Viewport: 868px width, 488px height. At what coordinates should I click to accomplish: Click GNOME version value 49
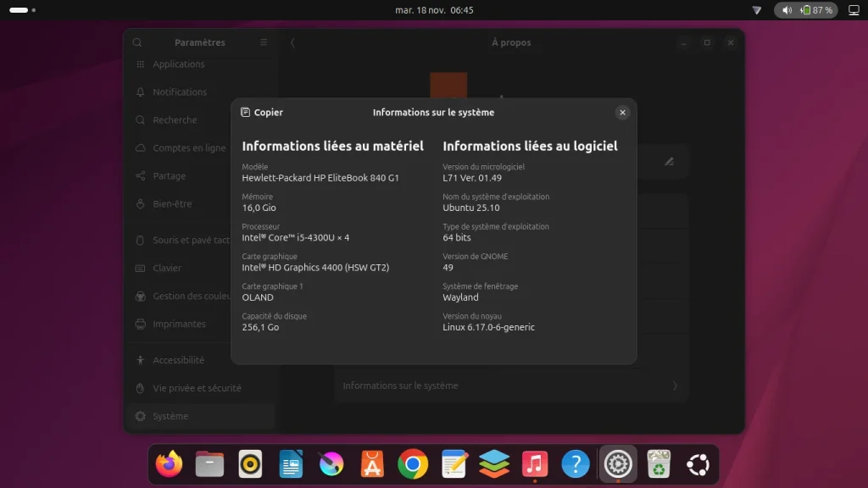pyautogui.click(x=448, y=267)
